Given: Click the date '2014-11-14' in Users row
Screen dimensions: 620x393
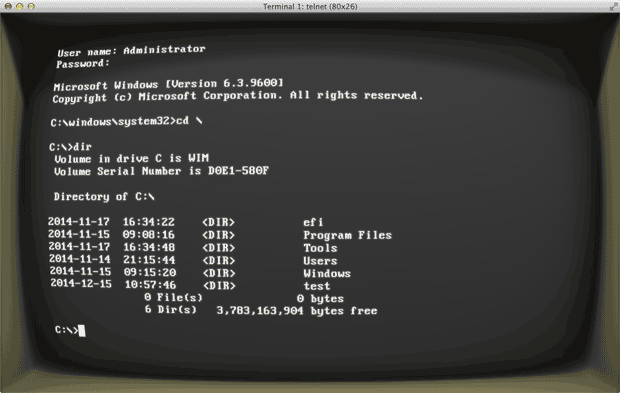Looking at the screenshot, I should (x=80, y=259).
